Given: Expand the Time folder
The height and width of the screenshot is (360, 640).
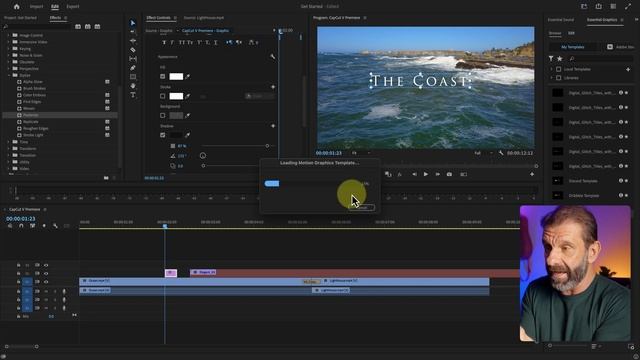Looking at the screenshot, I should click(9, 142).
